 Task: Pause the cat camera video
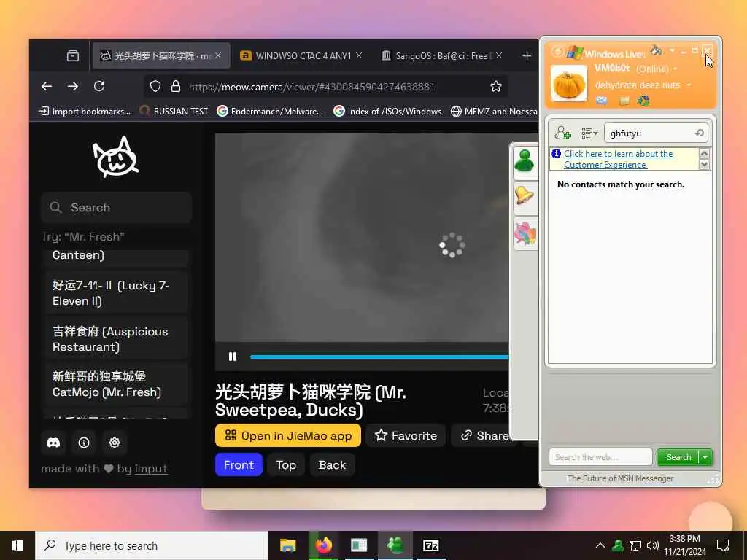233,357
